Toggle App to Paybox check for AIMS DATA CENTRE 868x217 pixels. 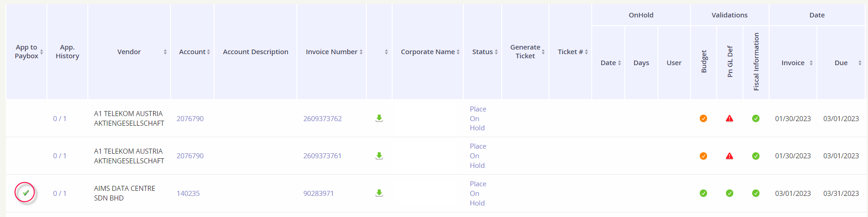click(x=25, y=193)
